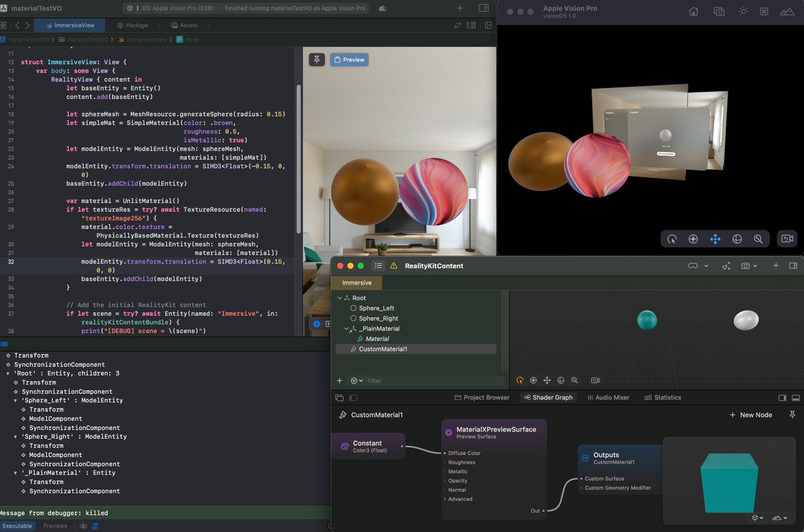Go forward in Xcode editor history
Screen dimensions: 804x532
(27, 25)
